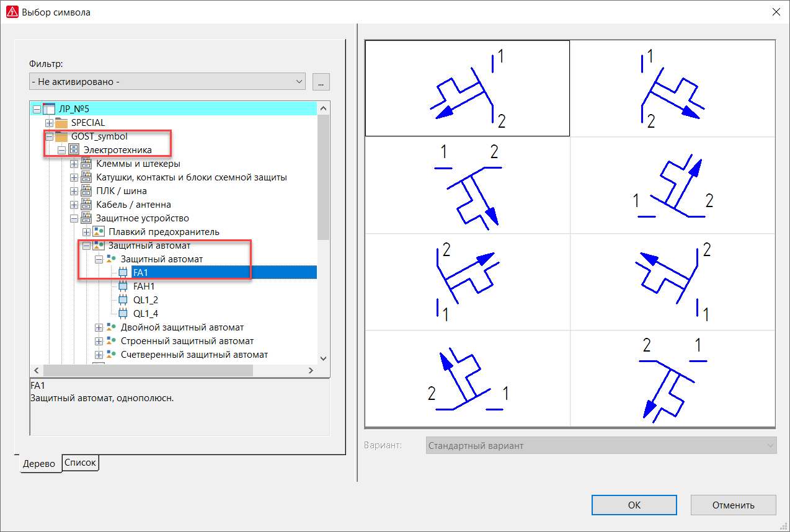Expand the ПЛК / шина node
The image size is (790, 532).
tap(74, 191)
